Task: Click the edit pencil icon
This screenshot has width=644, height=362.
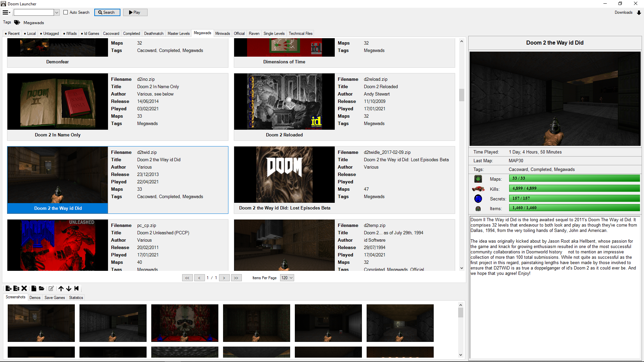Action: coord(51,288)
